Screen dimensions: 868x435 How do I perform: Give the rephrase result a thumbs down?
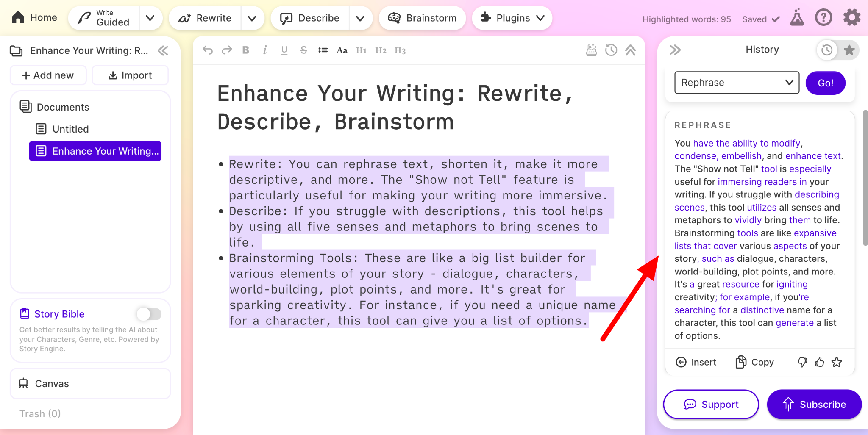pos(802,362)
